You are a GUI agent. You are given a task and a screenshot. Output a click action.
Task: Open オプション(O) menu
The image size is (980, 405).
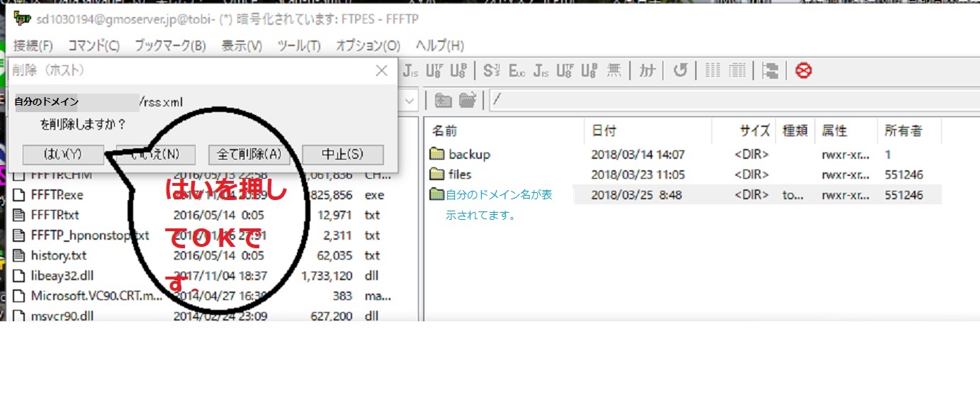click(368, 45)
